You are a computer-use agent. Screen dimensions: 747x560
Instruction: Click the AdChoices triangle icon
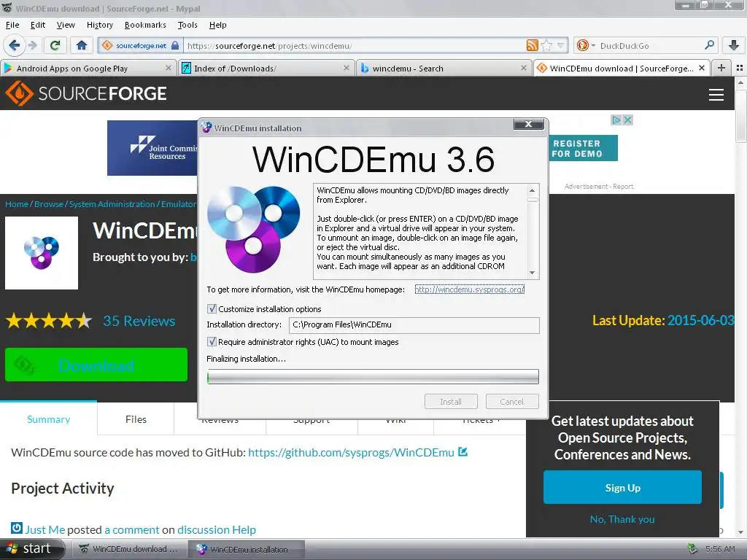[616, 120]
